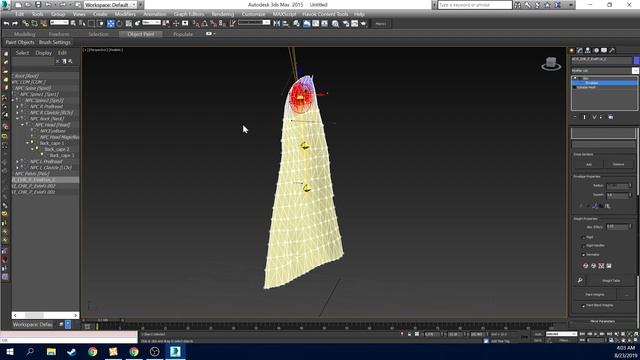640x360 pixels.
Task: Switch to the Populate ribbon tab
Action: (x=183, y=34)
